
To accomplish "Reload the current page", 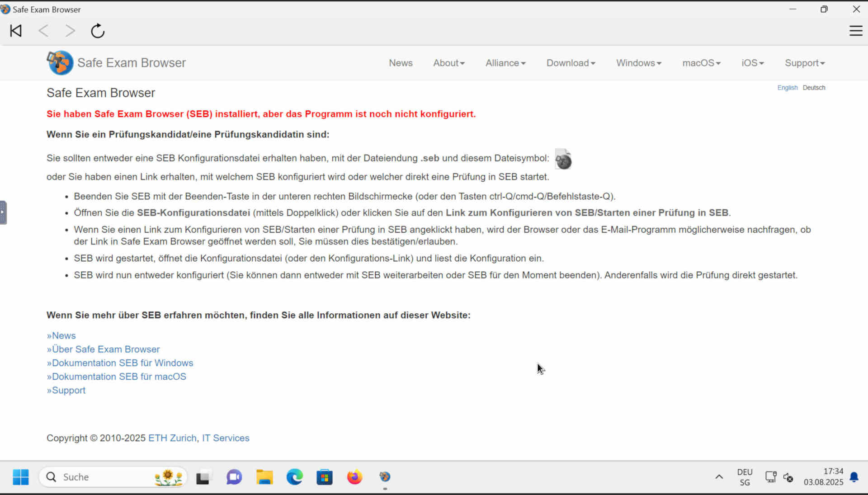I will 98,31.
